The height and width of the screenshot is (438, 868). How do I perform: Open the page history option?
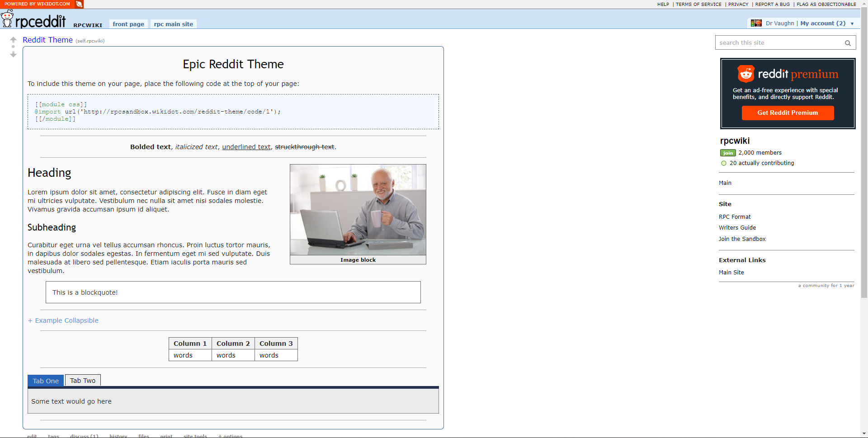click(118, 436)
